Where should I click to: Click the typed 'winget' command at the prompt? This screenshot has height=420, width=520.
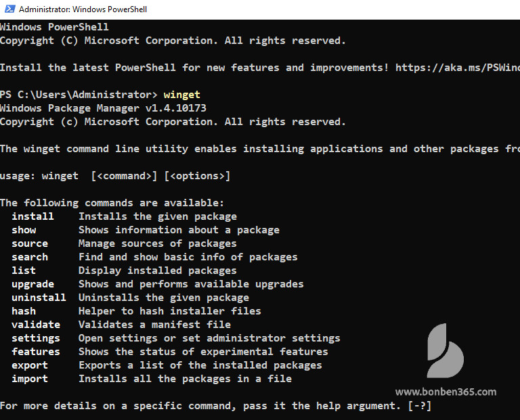tap(181, 95)
